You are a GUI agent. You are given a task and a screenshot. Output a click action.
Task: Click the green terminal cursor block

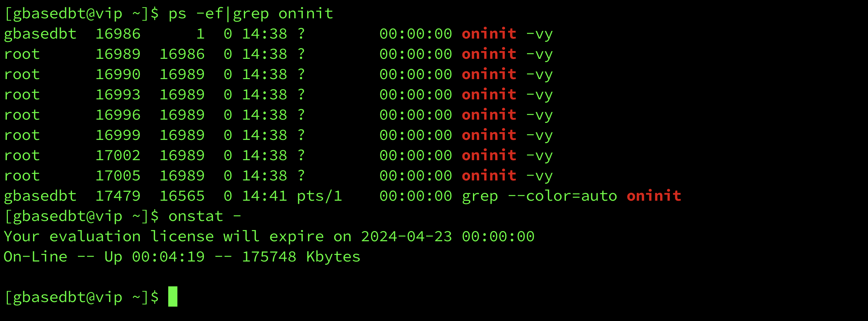click(173, 296)
